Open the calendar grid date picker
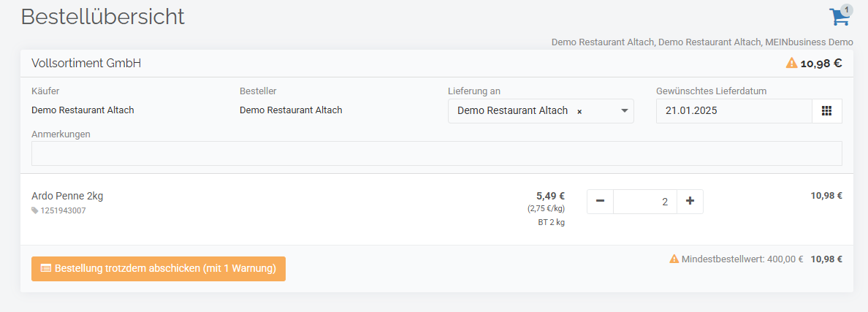Screen dimensions: 868x312 [x=826, y=110]
